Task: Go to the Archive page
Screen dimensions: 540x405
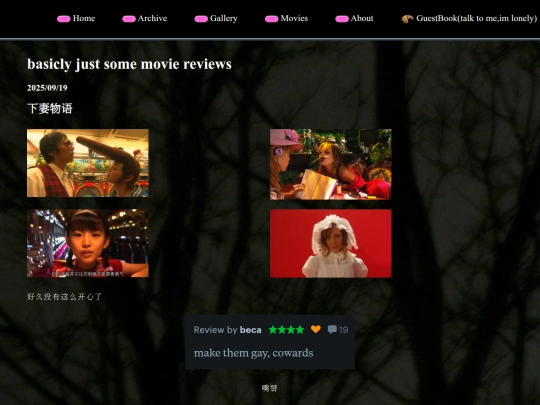Action: coord(152,18)
